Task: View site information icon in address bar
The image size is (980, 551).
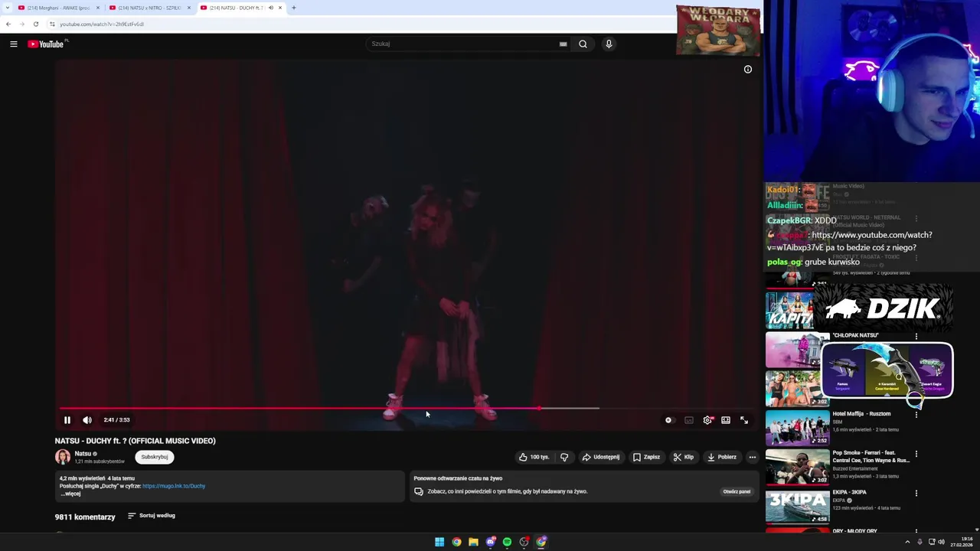Action: click(x=52, y=24)
